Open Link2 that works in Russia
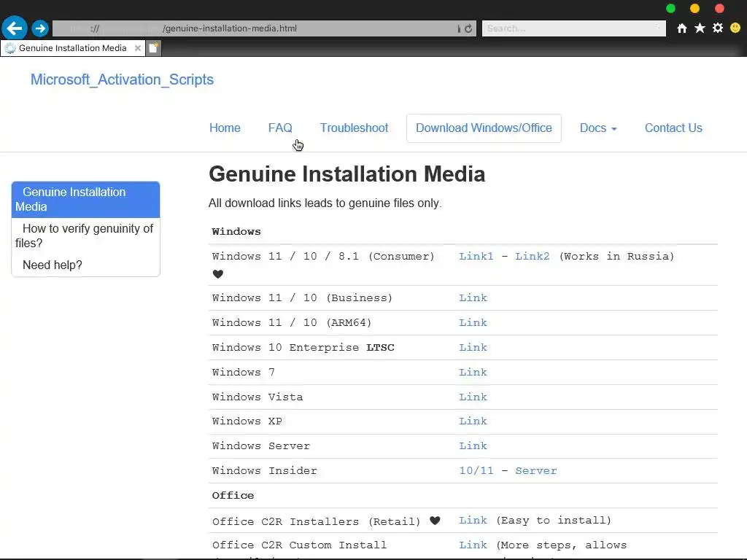 (532, 257)
